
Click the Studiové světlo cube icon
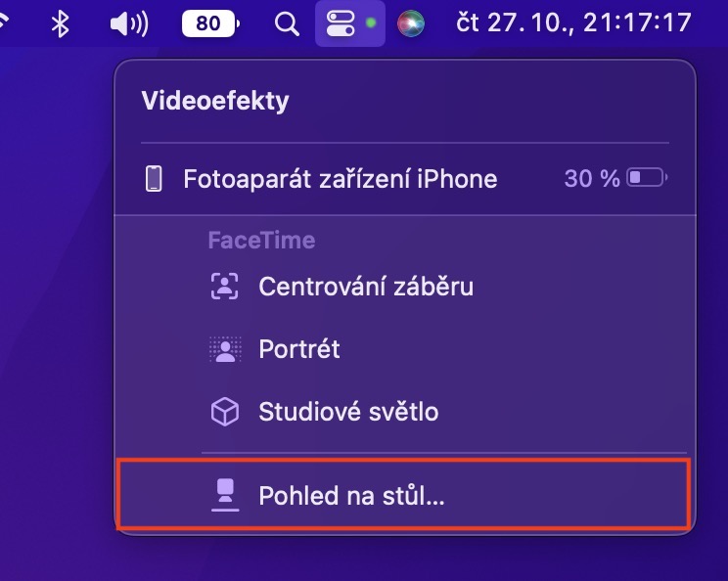click(225, 412)
